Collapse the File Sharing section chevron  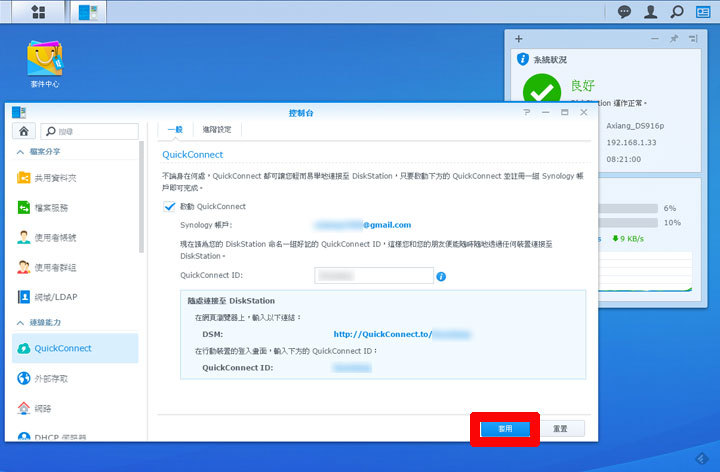click(x=20, y=152)
